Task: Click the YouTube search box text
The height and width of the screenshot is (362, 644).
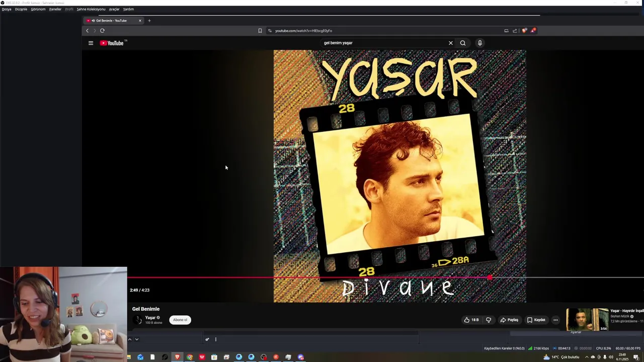Action: 338,43
